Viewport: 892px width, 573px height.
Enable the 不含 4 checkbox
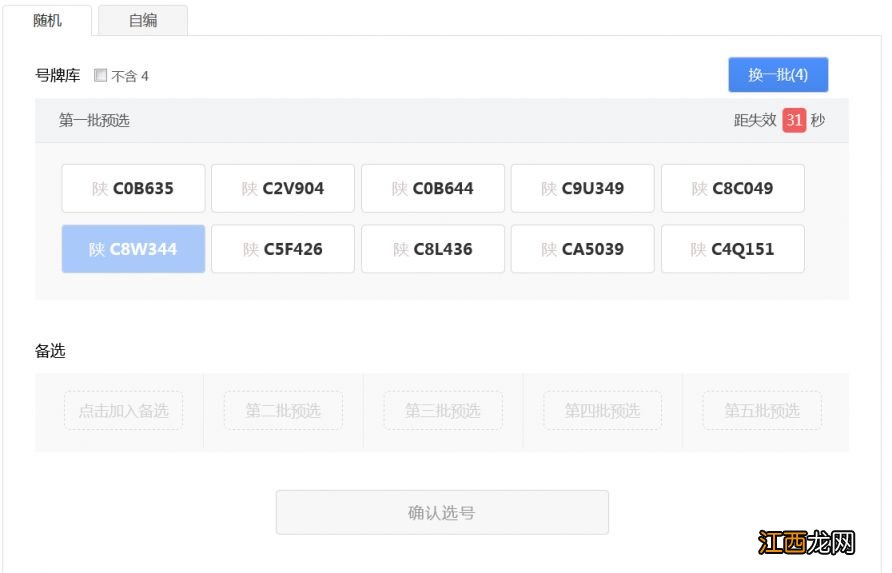click(100, 75)
